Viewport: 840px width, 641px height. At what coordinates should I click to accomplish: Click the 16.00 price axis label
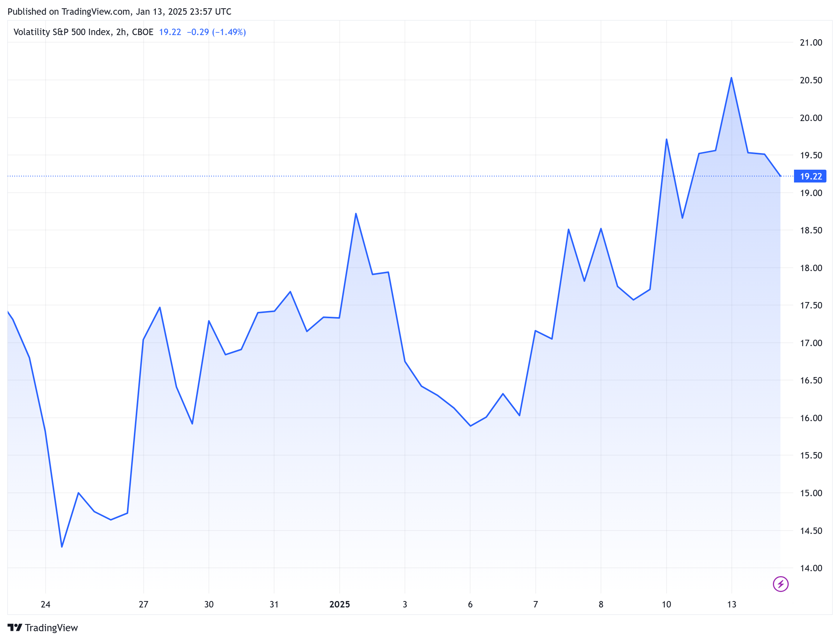[811, 418]
